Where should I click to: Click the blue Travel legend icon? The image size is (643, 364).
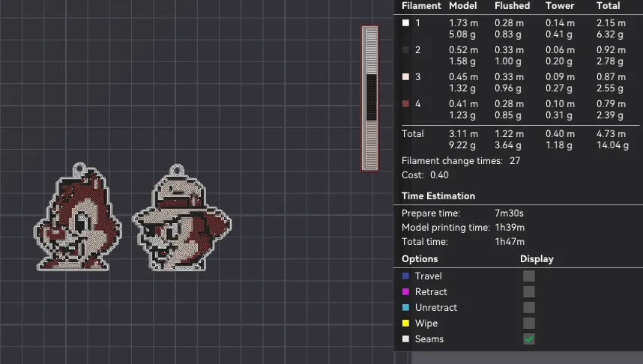coord(405,276)
